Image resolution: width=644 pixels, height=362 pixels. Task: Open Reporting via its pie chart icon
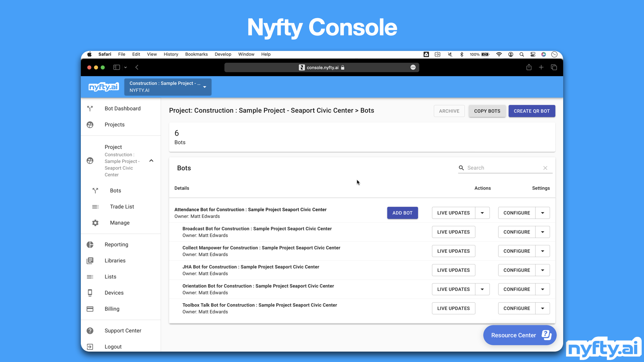90,245
